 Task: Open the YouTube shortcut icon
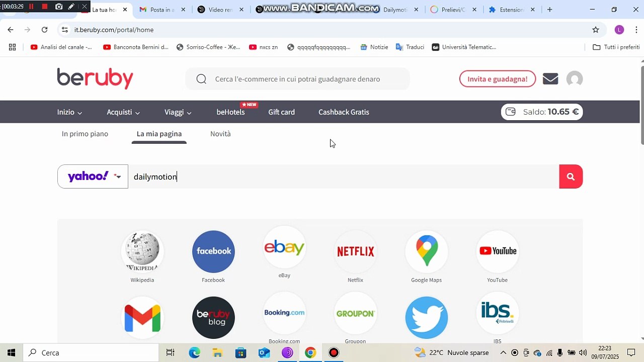point(498,251)
